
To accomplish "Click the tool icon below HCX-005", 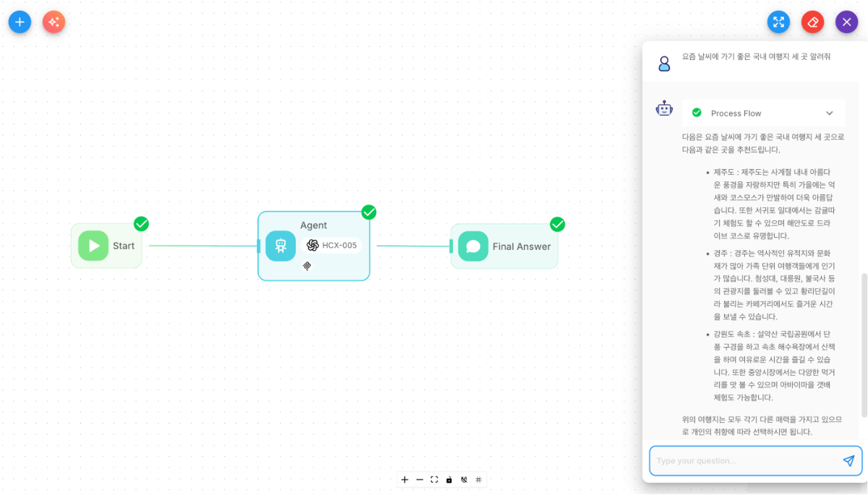I will coord(307,266).
